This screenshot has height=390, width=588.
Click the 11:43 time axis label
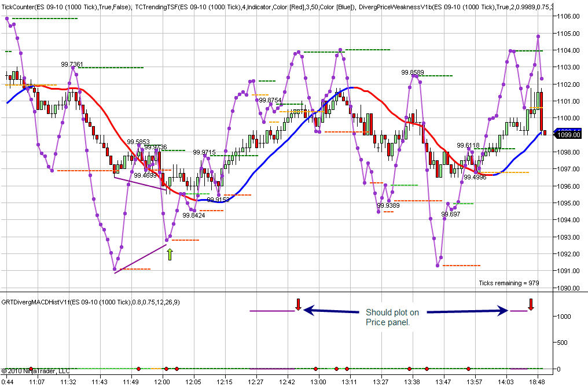[100, 382]
